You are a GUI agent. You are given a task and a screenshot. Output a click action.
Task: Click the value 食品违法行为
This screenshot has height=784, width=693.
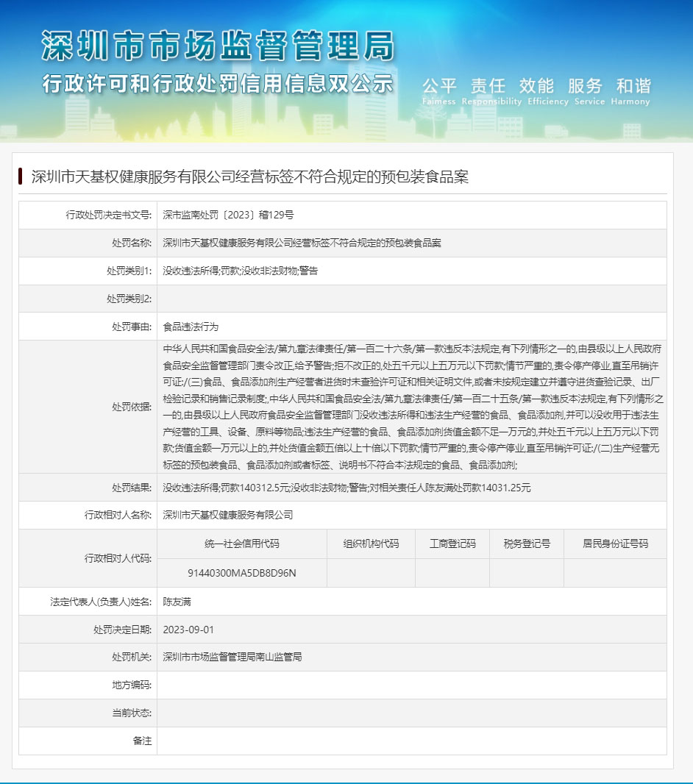[191, 327]
